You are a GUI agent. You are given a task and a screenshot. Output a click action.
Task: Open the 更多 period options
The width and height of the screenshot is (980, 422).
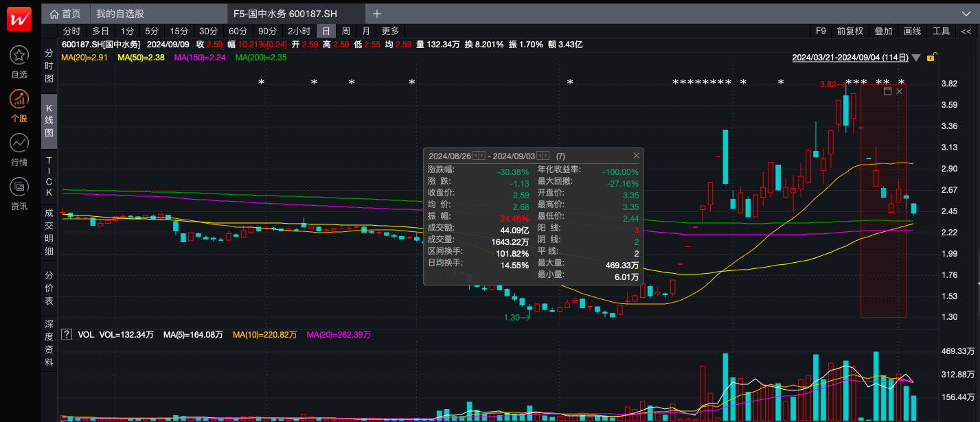(x=391, y=31)
